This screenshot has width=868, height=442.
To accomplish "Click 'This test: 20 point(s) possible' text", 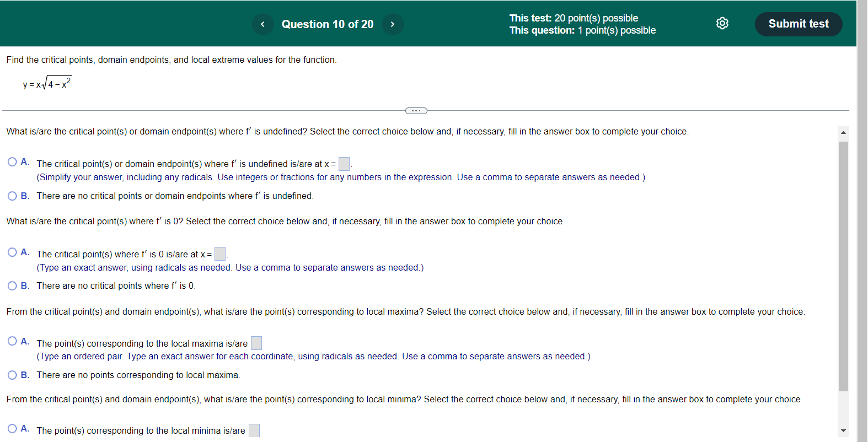I will pyautogui.click(x=574, y=18).
